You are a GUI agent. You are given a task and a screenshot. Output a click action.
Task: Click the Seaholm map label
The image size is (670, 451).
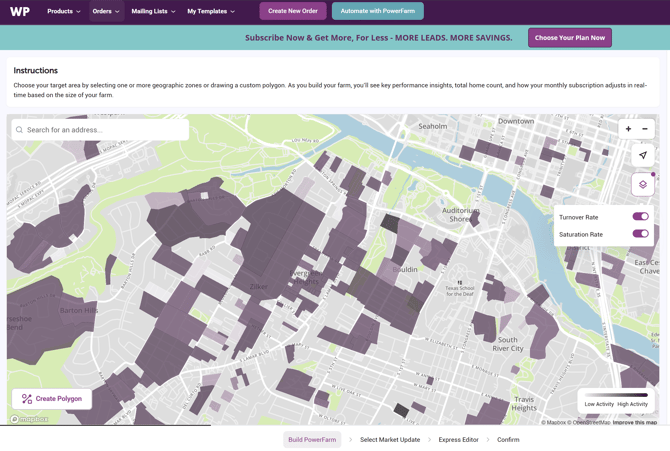click(432, 126)
